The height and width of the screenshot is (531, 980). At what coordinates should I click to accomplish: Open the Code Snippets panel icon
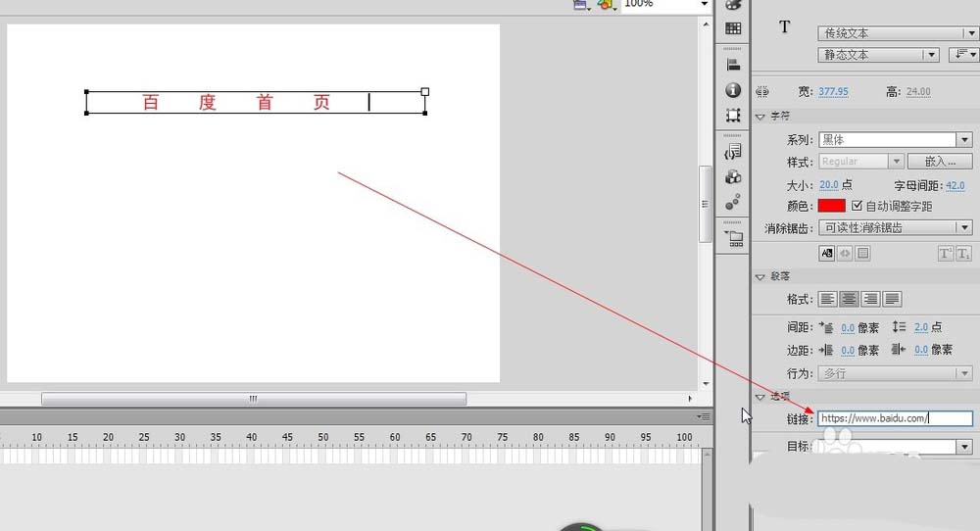point(733,151)
